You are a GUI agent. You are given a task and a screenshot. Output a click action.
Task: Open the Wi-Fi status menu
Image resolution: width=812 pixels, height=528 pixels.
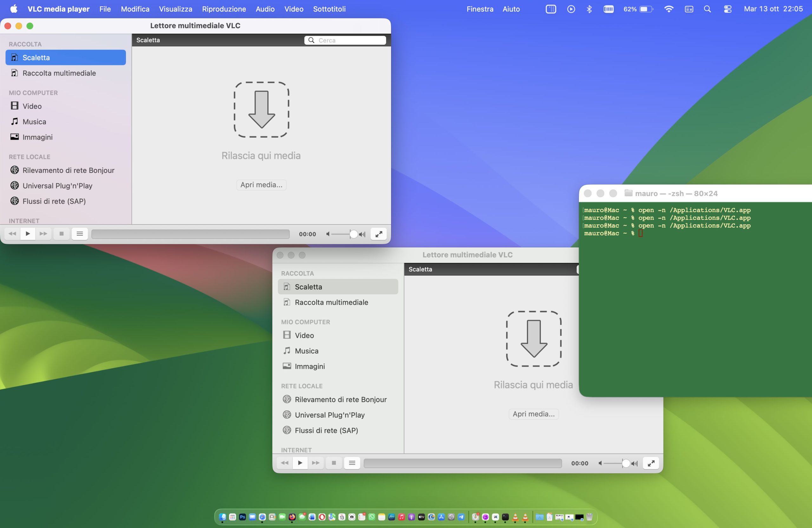point(669,9)
